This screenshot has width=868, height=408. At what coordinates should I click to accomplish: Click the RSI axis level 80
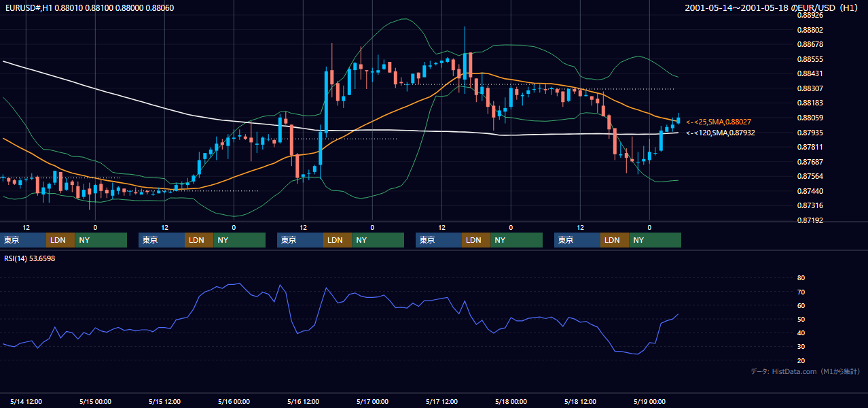click(x=801, y=278)
